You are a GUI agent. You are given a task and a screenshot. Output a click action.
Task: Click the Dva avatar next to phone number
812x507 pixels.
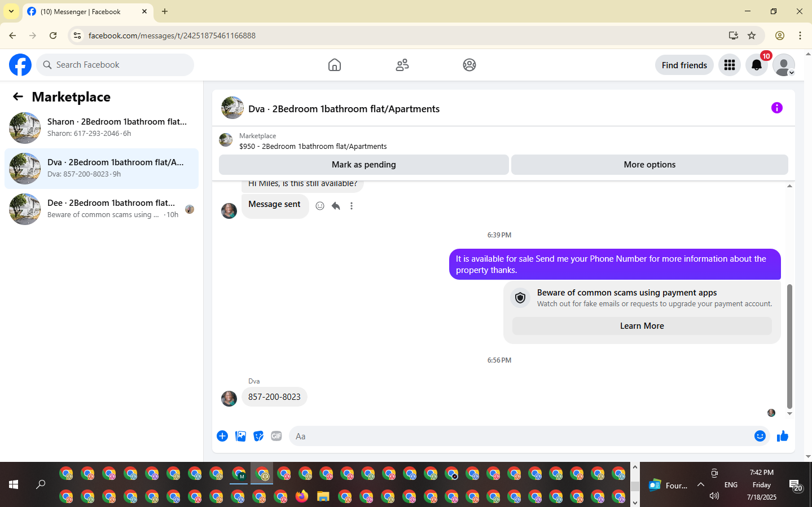[x=229, y=399]
